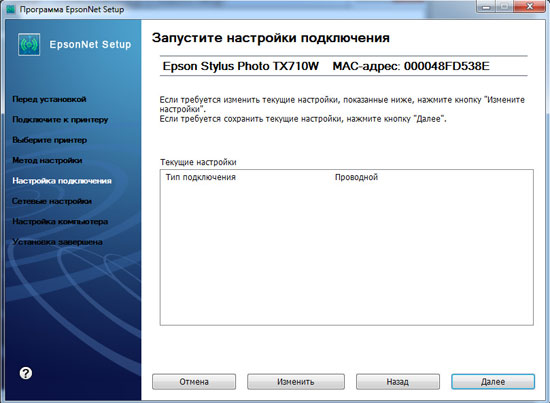Click the EpsonNet Setup sidebar title
Viewport: 550px width, 403px height.
tap(90, 45)
